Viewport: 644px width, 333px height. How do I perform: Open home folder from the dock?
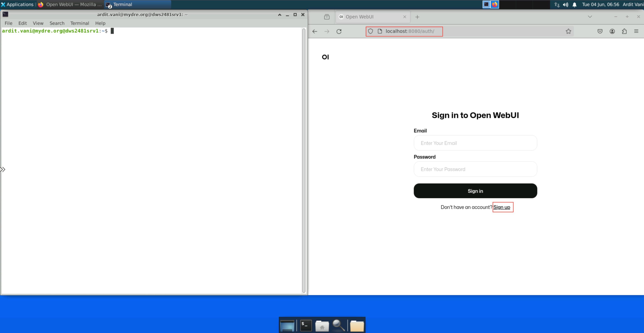coord(322,326)
